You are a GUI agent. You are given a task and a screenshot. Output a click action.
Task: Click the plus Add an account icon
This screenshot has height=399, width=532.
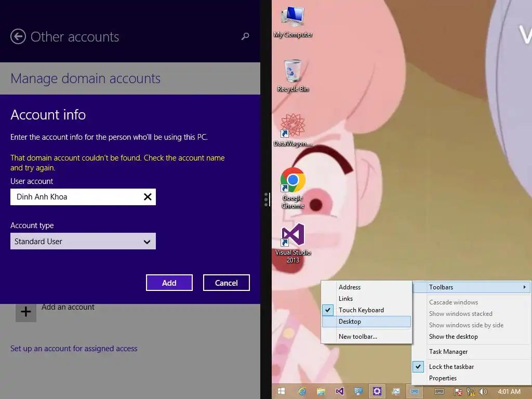point(26,312)
